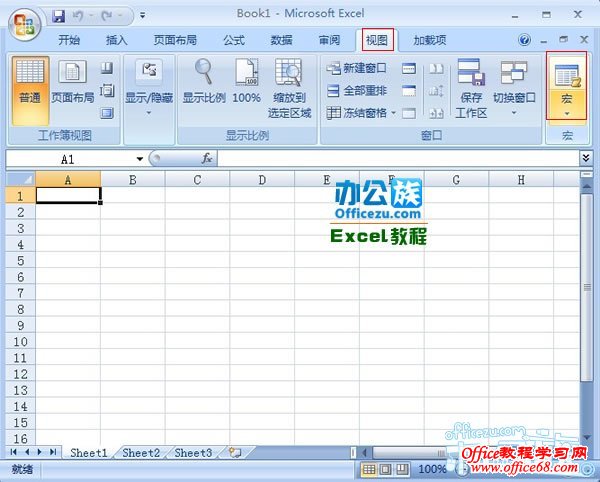This screenshot has height=482, width=600.
Task: Click Page Break Preview status button
Action: coord(402,469)
